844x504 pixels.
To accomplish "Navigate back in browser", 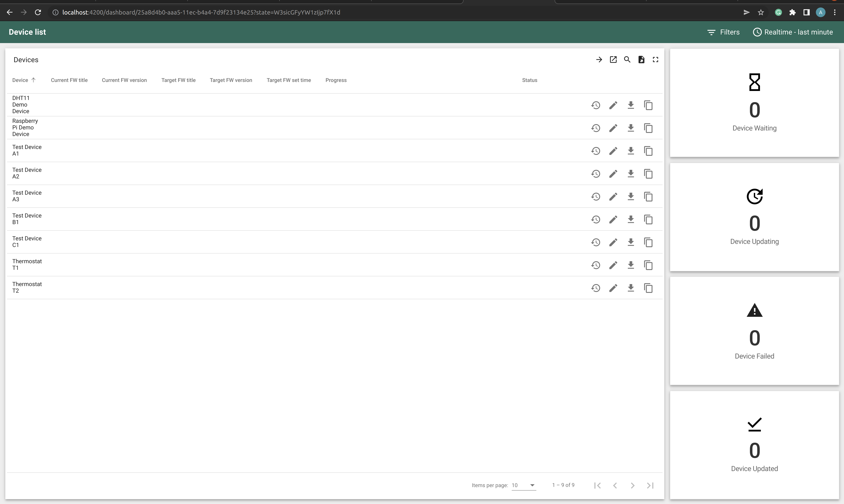I will [x=9, y=12].
